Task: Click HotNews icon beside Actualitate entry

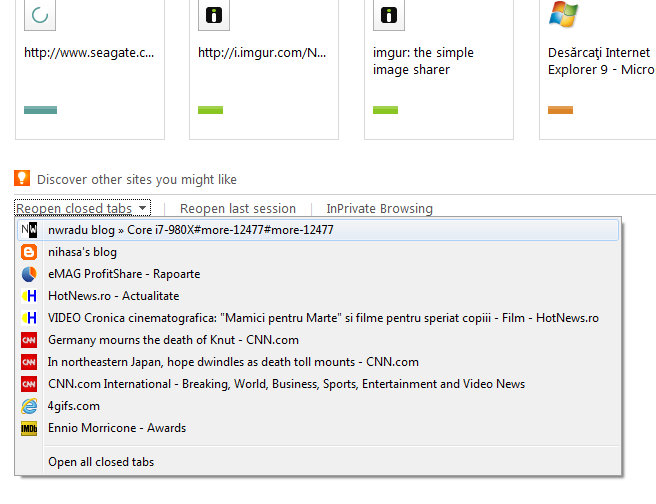Action: [x=29, y=296]
